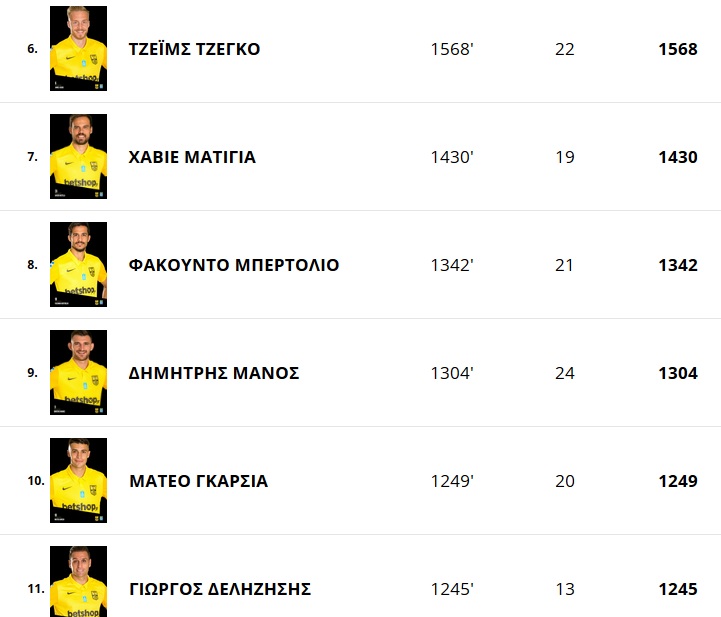Select the bold 1249 total

pos(678,481)
